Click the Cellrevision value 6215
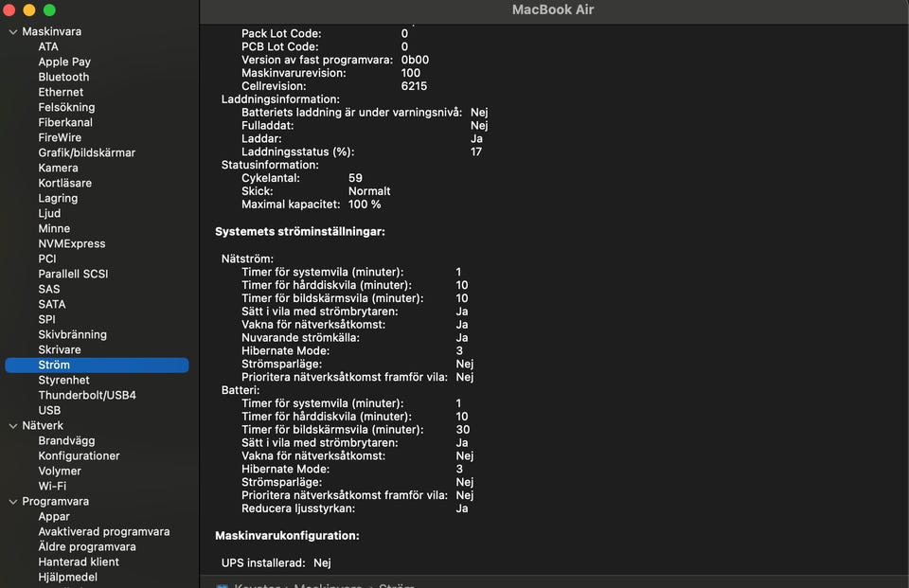Viewport: 909px width, 588px height. [x=414, y=86]
